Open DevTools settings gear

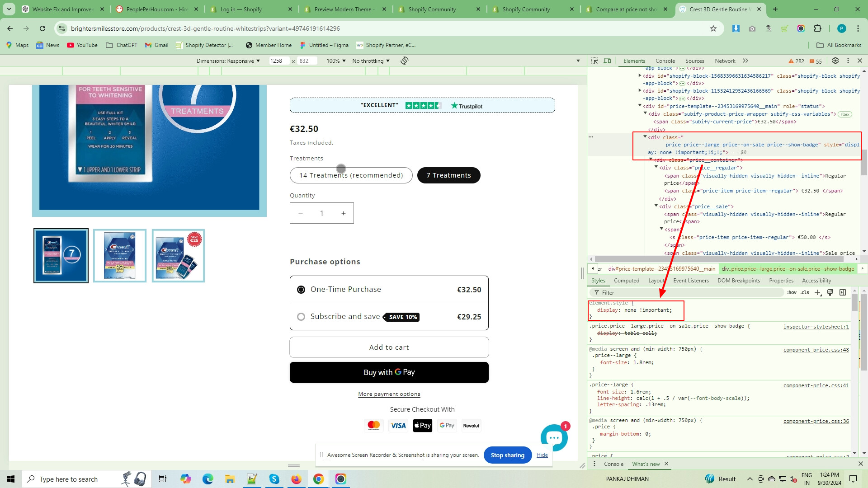835,61
